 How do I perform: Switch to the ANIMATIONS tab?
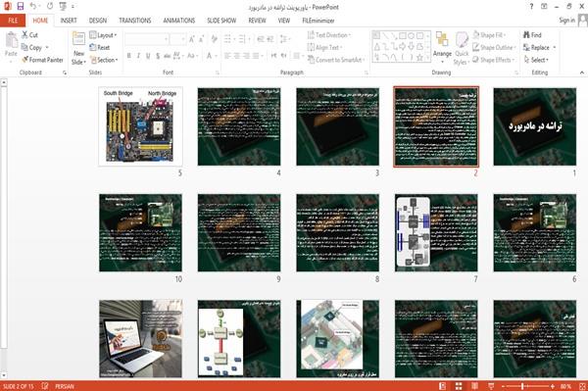coord(179,21)
